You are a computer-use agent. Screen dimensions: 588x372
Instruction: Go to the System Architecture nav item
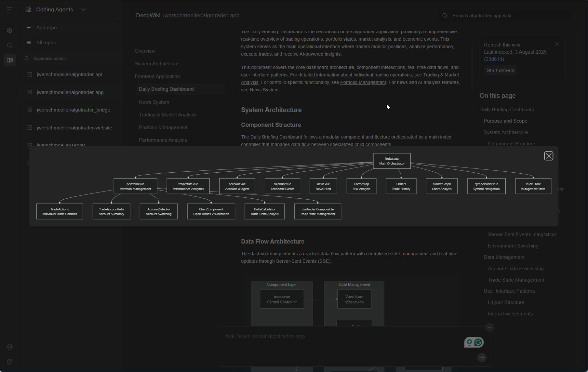156,64
